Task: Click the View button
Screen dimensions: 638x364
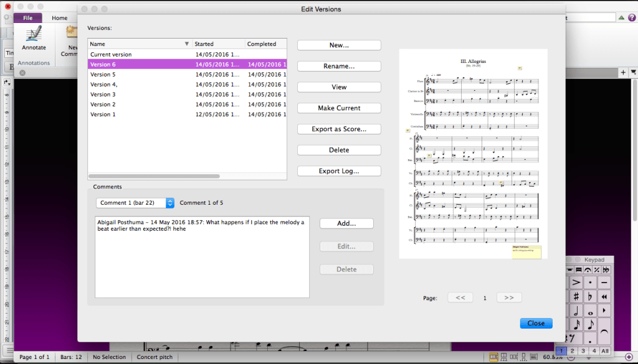Action: coord(339,87)
